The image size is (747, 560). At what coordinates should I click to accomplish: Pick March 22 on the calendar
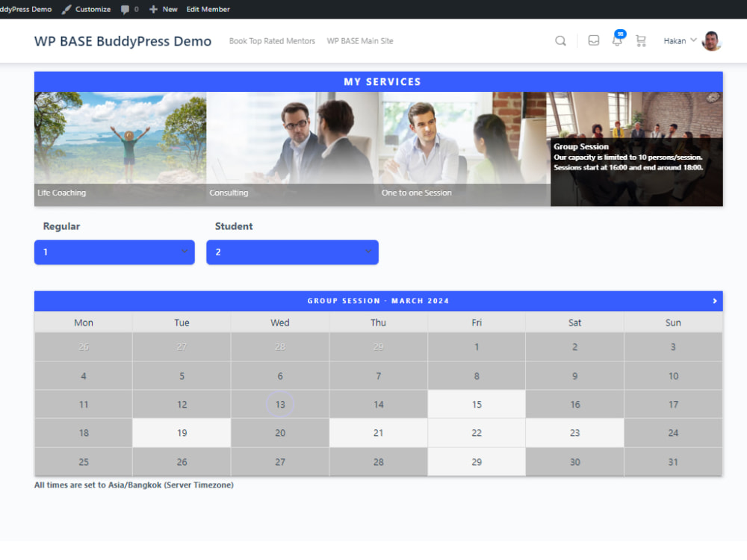click(477, 433)
